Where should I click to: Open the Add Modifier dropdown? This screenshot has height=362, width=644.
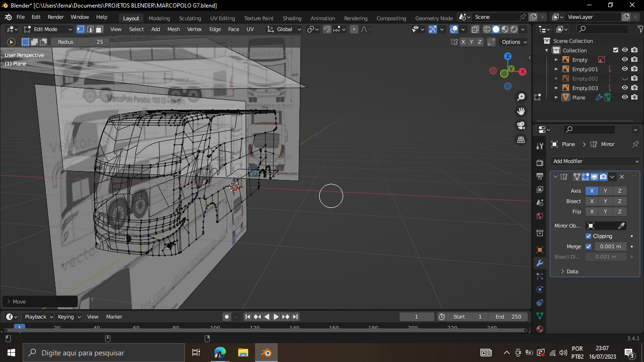[x=595, y=161]
